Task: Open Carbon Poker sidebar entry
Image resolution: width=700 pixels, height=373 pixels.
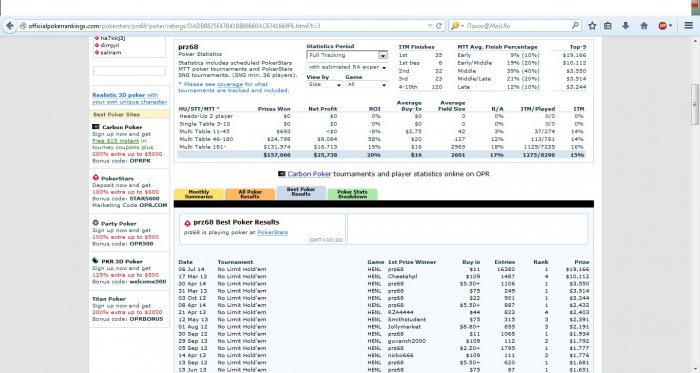Action: (x=122, y=127)
